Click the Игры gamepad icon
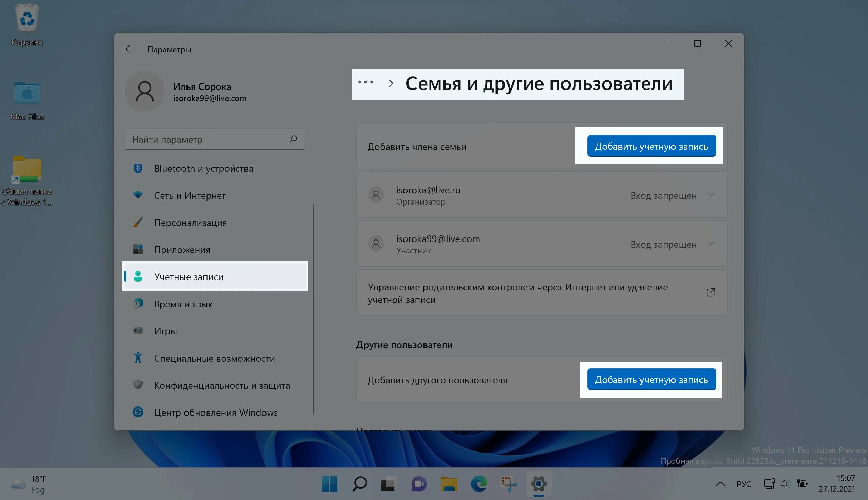This screenshot has width=868, height=500. coord(138,331)
